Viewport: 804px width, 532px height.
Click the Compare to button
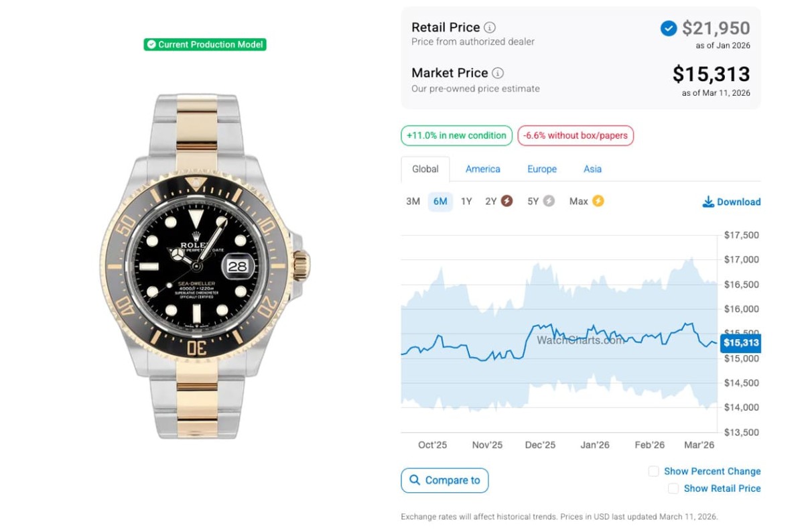445,480
